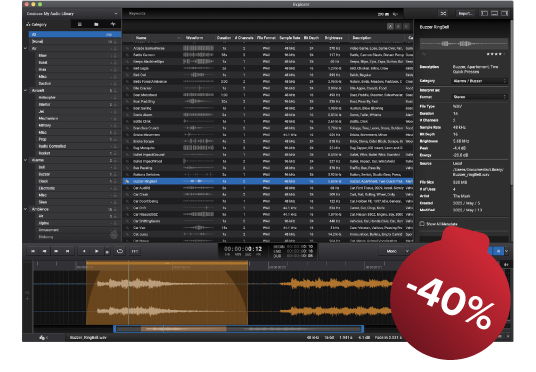Sort by the Sample Rate column header
This screenshot has width=536, height=372.
click(290, 38)
